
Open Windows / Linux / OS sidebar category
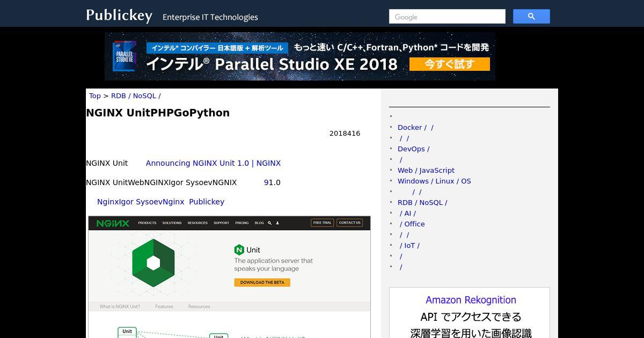(x=434, y=181)
